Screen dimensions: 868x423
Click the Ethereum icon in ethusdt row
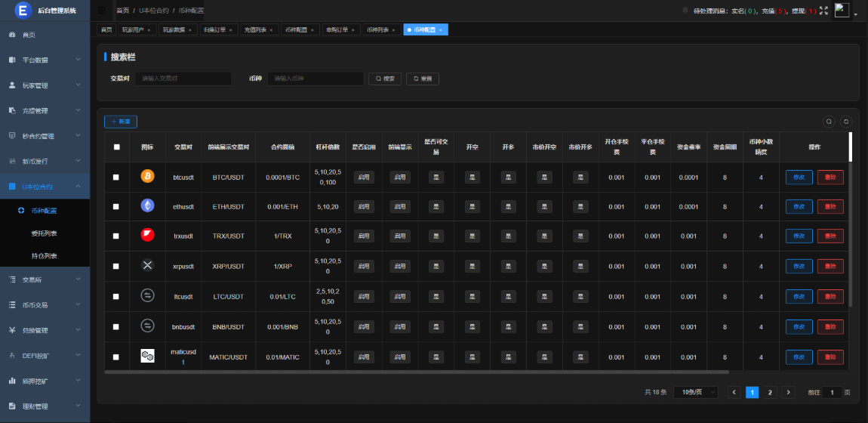147,205
